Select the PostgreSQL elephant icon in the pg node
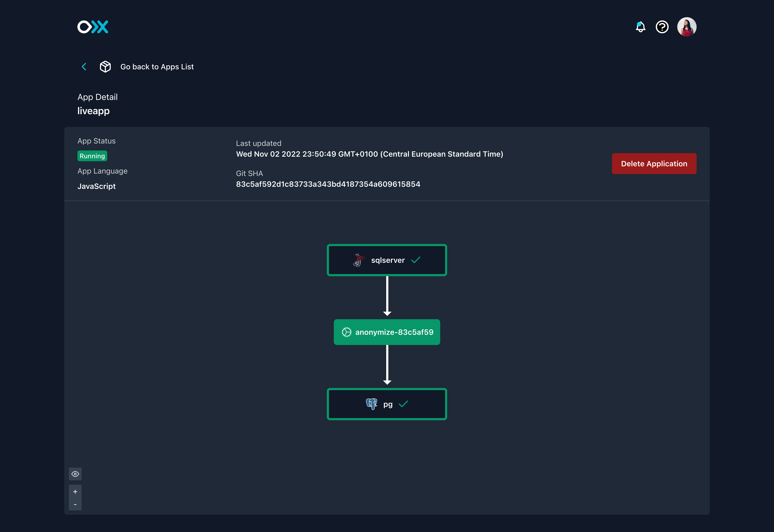Screen dimensions: 774x532 click(x=371, y=404)
